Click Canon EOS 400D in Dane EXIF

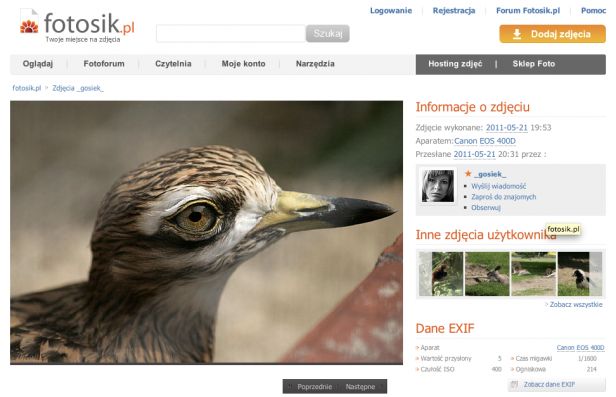coord(580,348)
